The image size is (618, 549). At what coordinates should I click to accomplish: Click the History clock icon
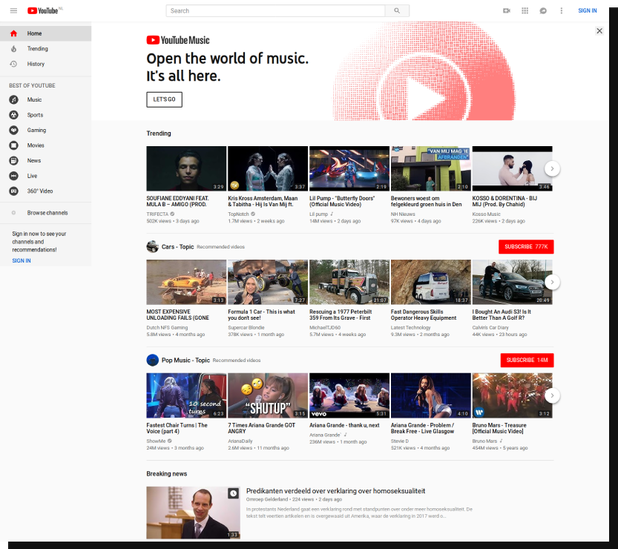13,64
